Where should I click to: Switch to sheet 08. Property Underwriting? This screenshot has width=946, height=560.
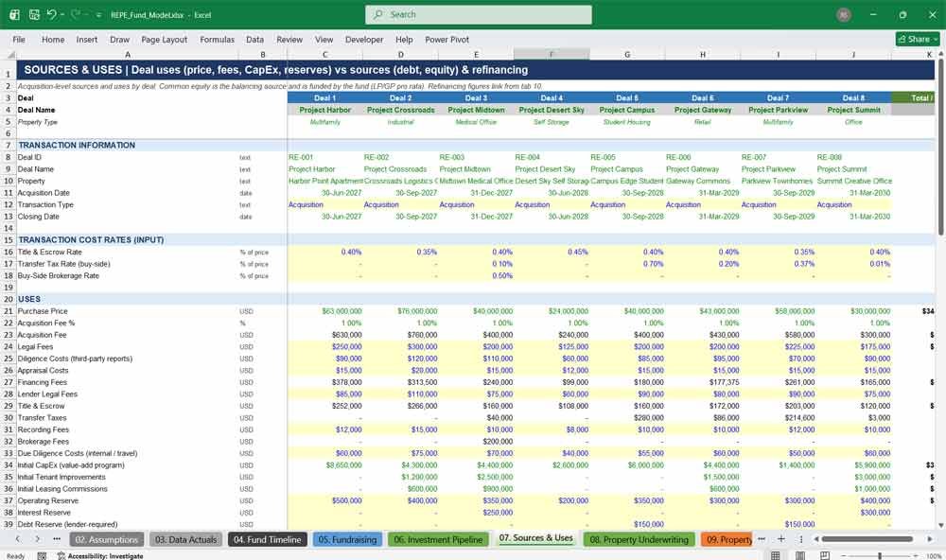(x=639, y=539)
